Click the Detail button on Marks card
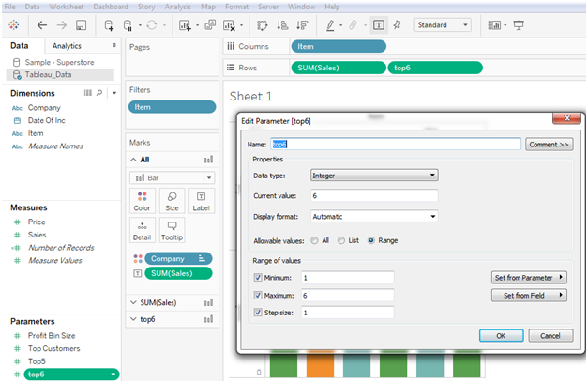The height and width of the screenshot is (383, 588). pos(143,231)
